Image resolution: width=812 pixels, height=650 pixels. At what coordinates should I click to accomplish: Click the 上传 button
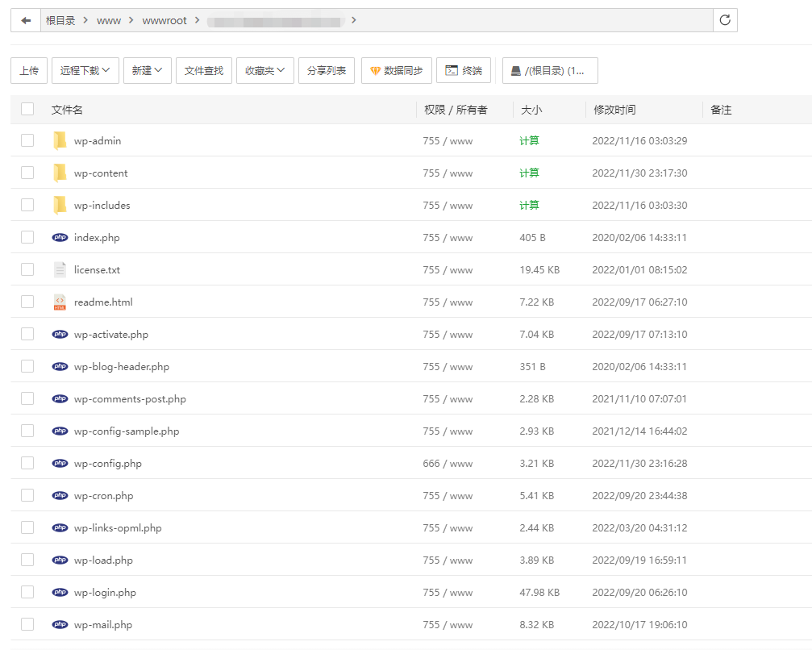[29, 70]
